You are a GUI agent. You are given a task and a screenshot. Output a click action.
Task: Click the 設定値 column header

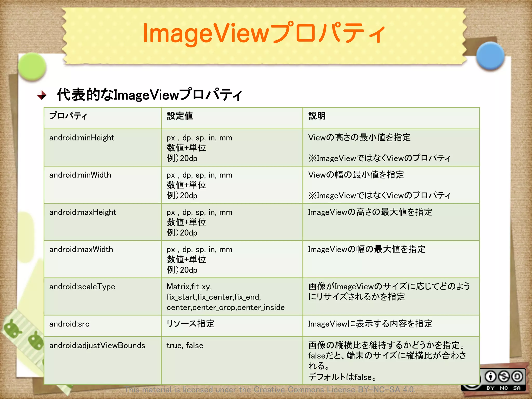tap(232, 118)
